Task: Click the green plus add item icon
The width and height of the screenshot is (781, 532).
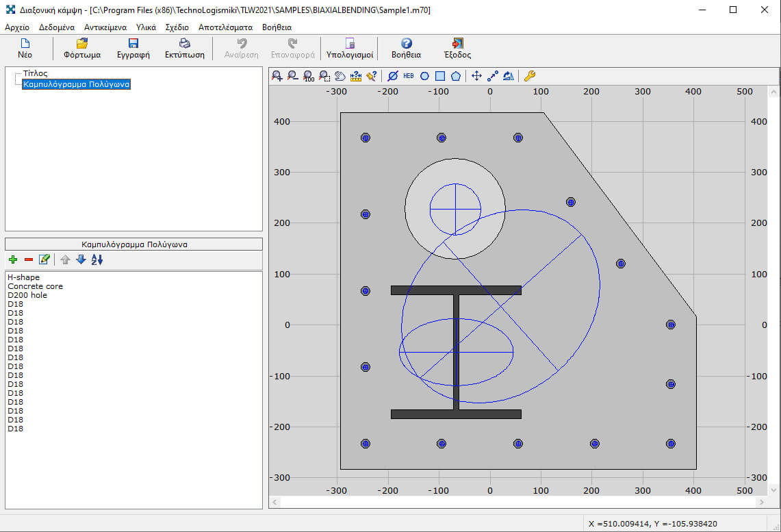Action: tap(13, 259)
